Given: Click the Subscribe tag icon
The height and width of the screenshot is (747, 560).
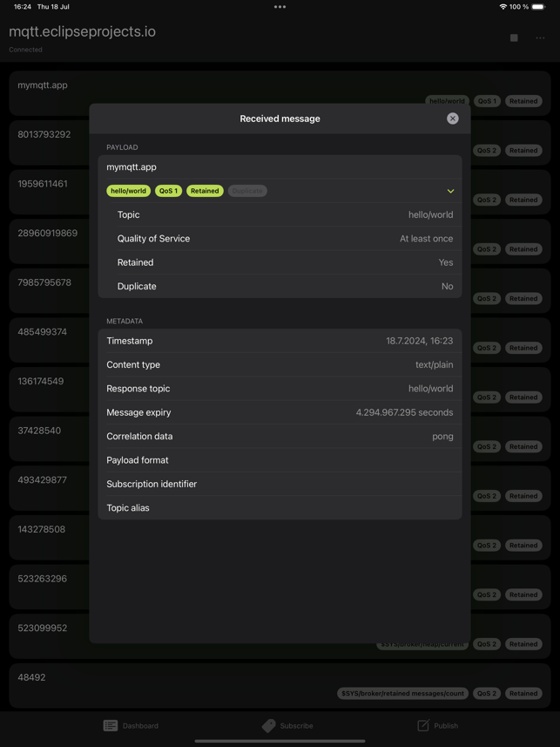Looking at the screenshot, I should 268,725.
